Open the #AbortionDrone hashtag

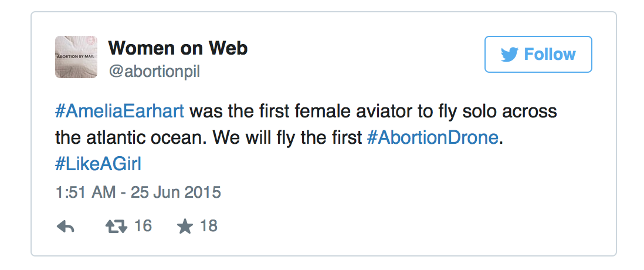(432, 138)
